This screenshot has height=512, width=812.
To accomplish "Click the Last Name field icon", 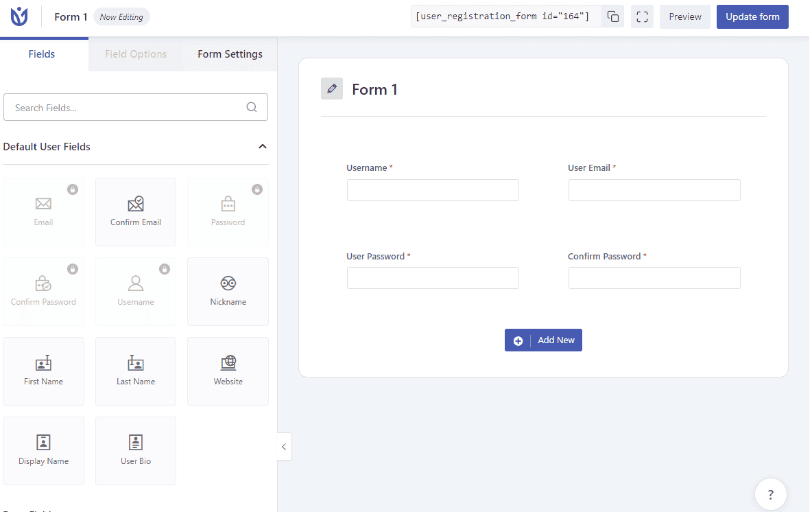I will pyautogui.click(x=135, y=363).
